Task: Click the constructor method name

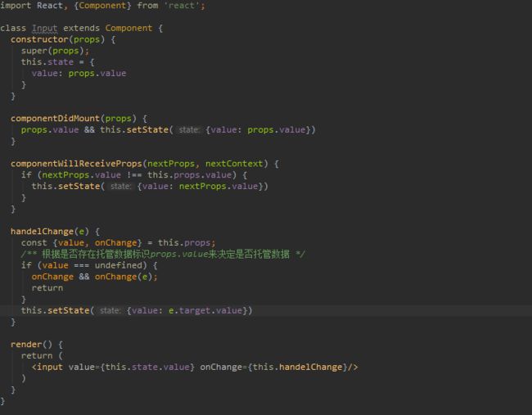Action: tap(38, 39)
